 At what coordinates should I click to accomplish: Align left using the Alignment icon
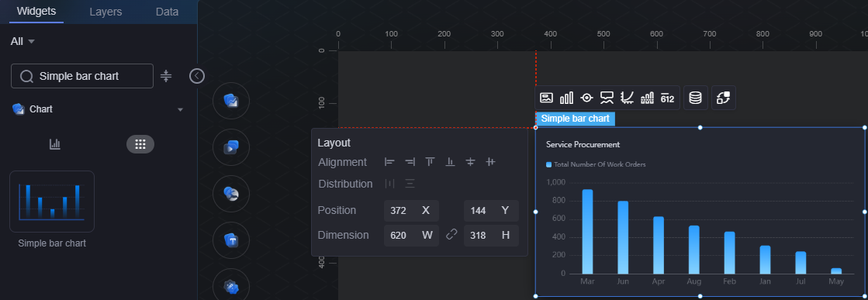click(389, 162)
